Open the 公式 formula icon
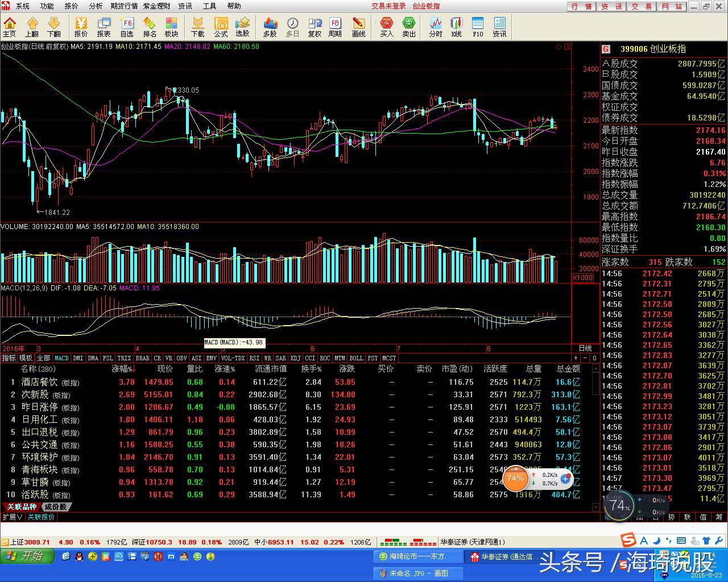 coord(221,27)
